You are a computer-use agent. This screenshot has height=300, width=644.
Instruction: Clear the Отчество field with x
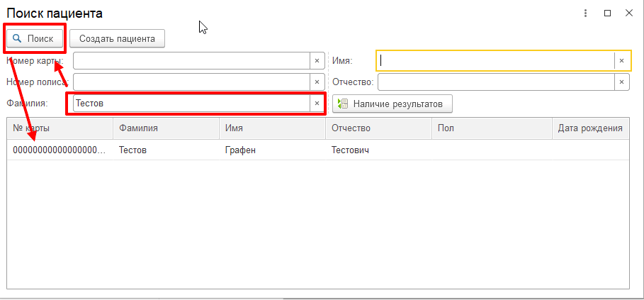(621, 82)
